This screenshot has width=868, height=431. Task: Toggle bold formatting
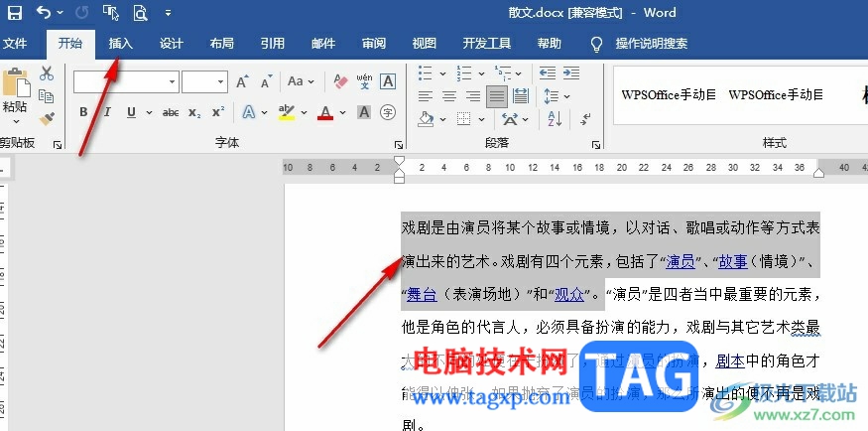83,112
